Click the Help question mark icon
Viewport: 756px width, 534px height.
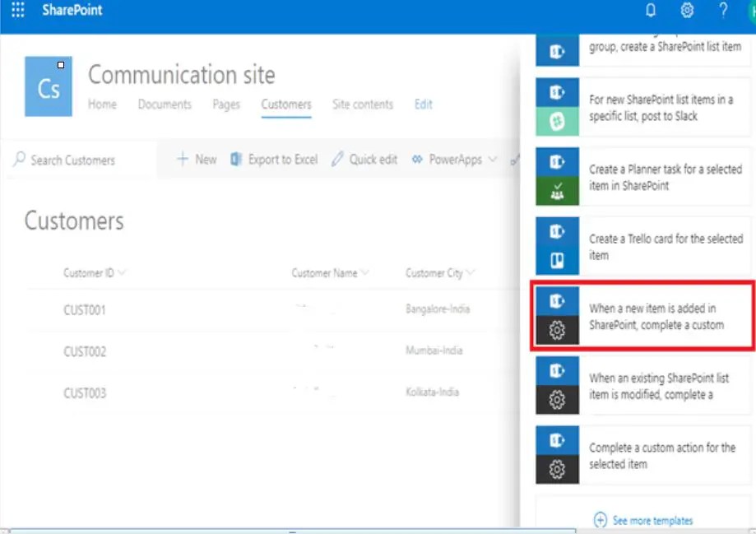(722, 11)
